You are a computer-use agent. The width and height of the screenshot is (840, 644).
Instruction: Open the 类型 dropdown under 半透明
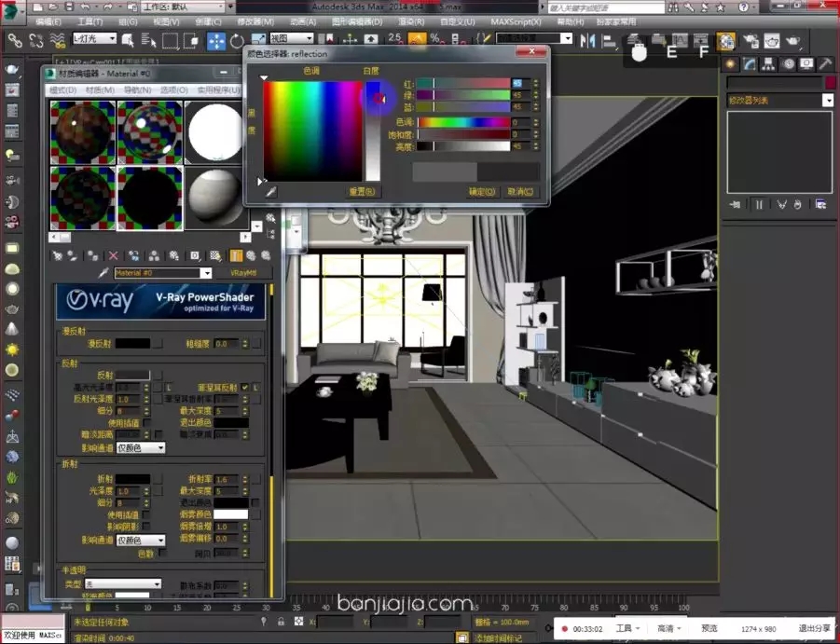point(123,584)
